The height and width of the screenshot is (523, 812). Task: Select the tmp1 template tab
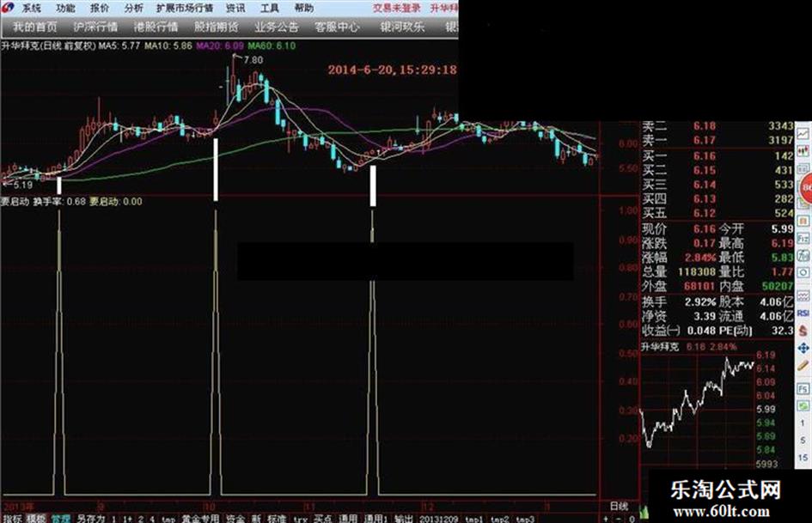pos(473,519)
